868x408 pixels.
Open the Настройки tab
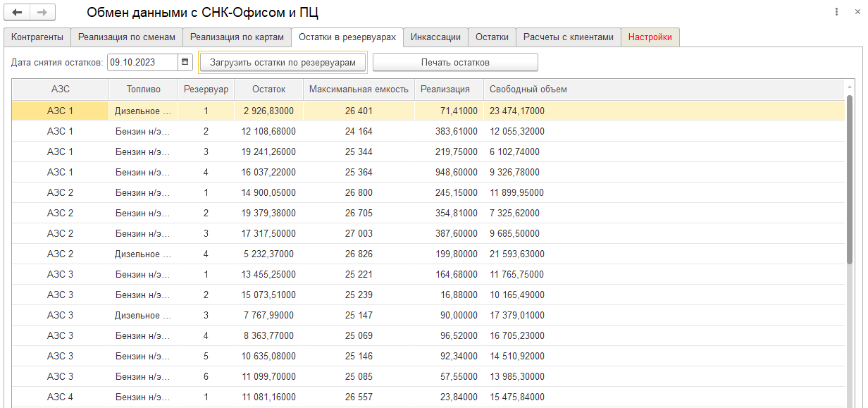pyautogui.click(x=650, y=37)
